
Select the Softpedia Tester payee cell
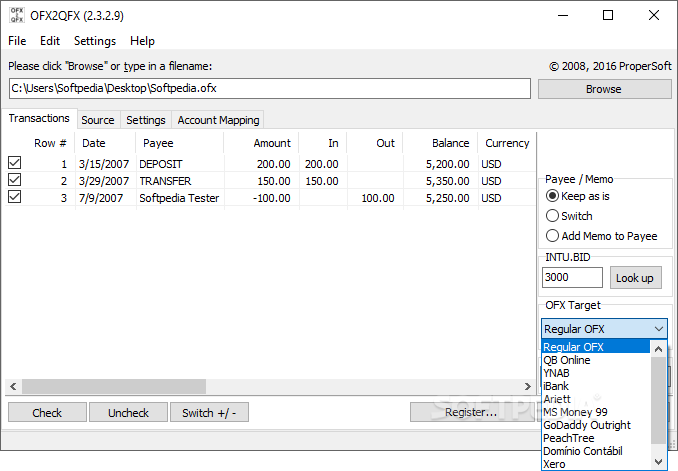[x=179, y=198]
